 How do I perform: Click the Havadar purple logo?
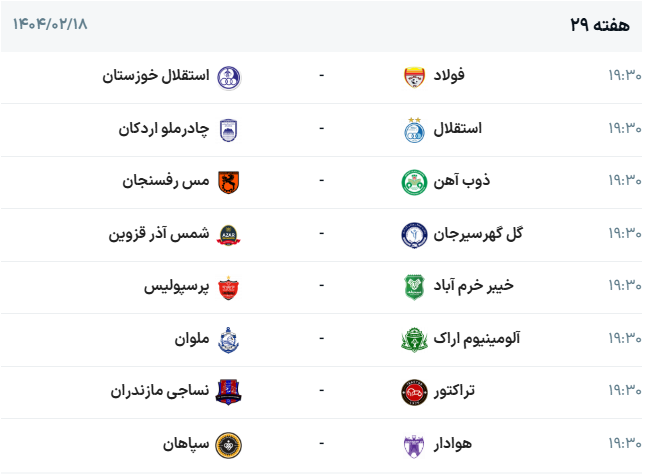(413, 442)
